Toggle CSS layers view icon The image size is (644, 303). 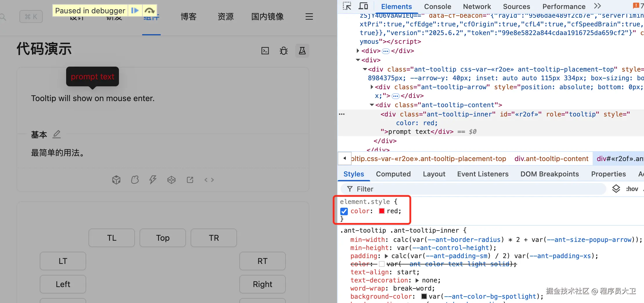click(616, 189)
